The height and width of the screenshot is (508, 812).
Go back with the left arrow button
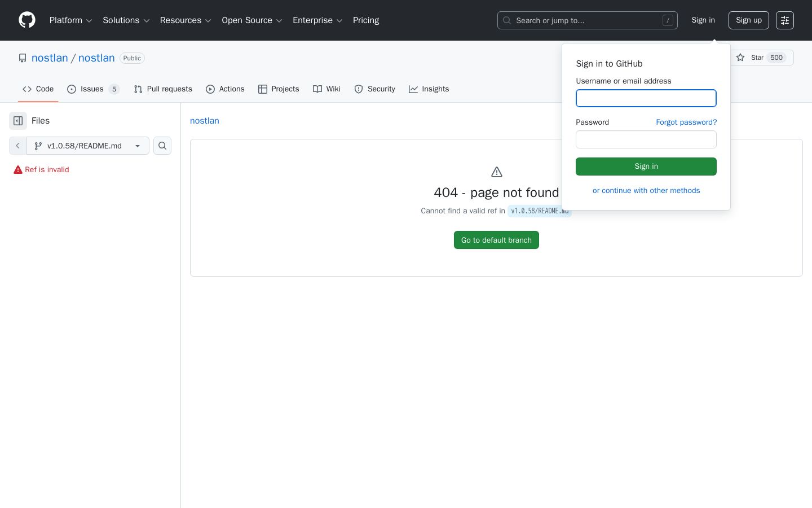18,146
